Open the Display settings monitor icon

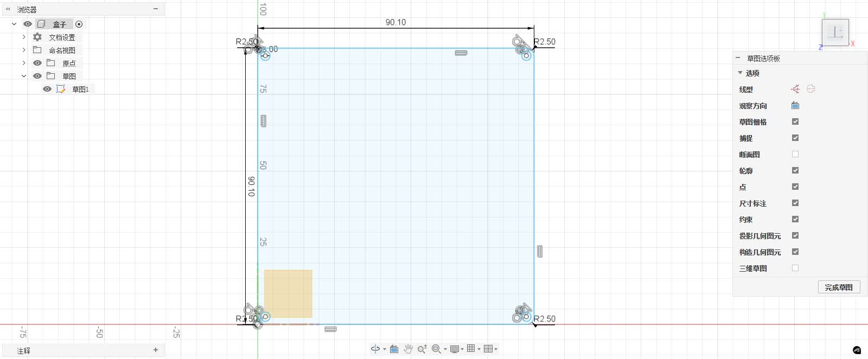point(455,349)
